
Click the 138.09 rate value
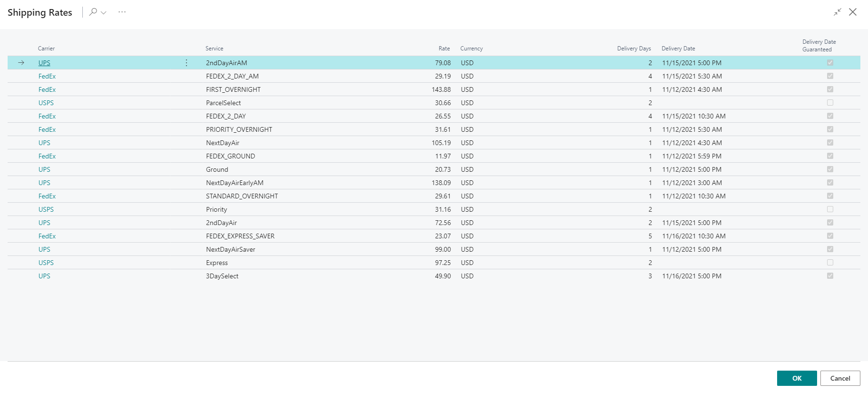(x=441, y=183)
